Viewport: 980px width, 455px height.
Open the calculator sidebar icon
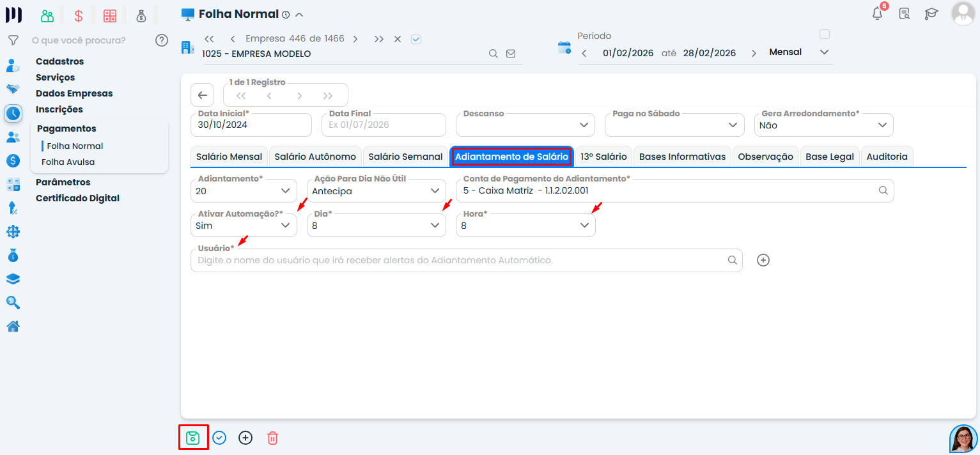(13, 184)
